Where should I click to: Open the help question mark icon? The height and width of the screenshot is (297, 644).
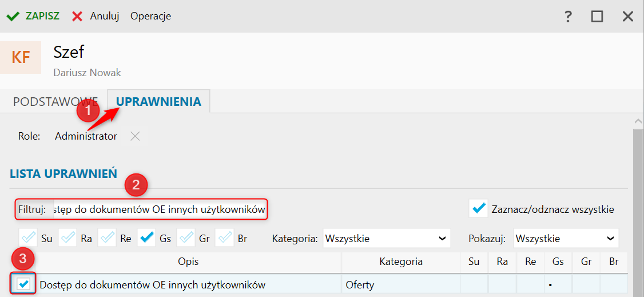[568, 17]
